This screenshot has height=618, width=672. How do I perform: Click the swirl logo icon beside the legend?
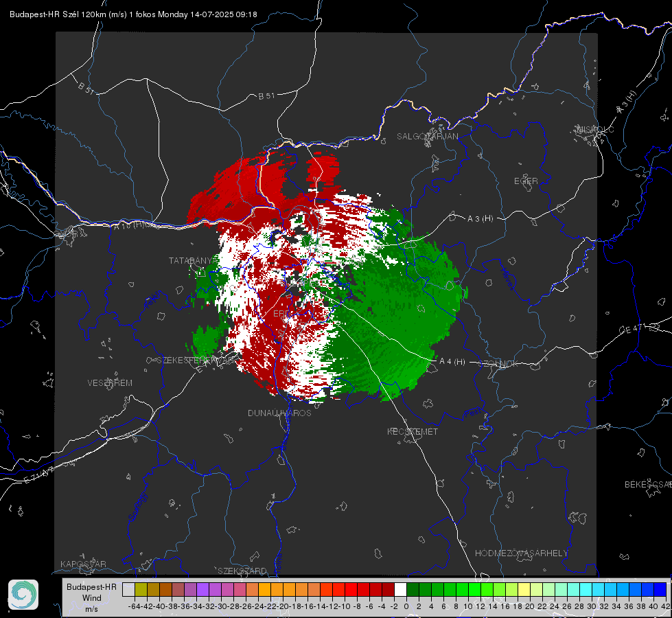pos(23,595)
